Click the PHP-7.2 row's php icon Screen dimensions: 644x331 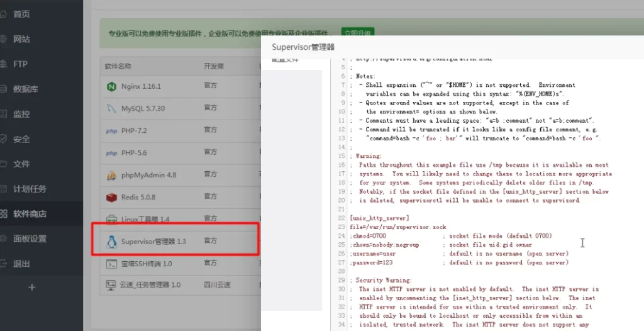click(x=111, y=131)
